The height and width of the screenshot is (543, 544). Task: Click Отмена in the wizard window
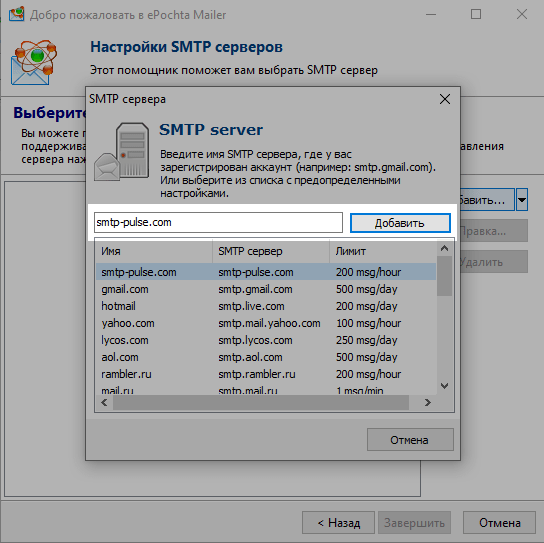pyautogui.click(x=500, y=522)
